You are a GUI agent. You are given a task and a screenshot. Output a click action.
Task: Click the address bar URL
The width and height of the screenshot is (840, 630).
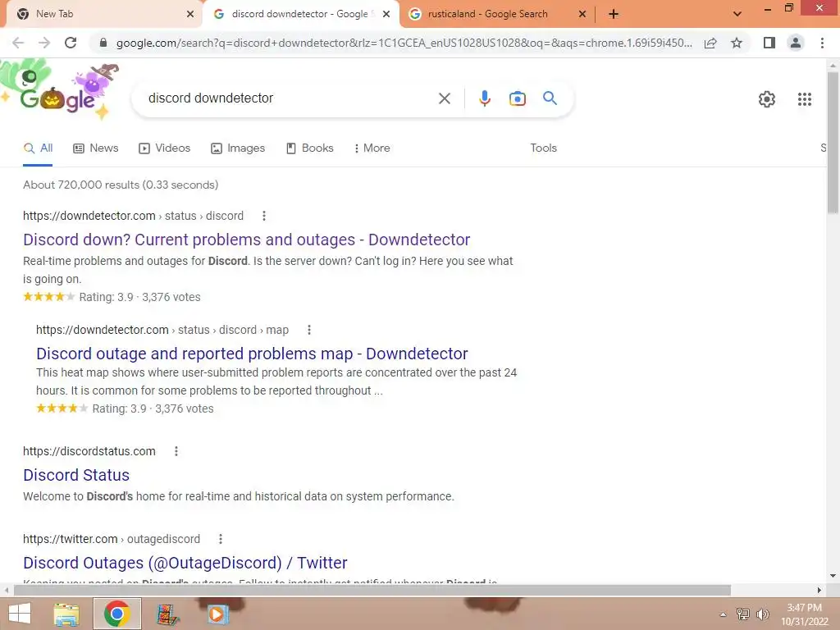404,43
